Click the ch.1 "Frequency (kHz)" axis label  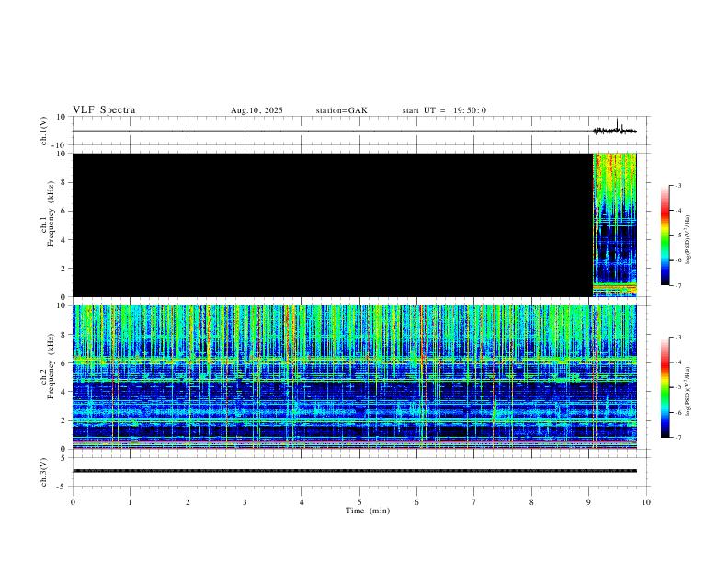point(51,213)
